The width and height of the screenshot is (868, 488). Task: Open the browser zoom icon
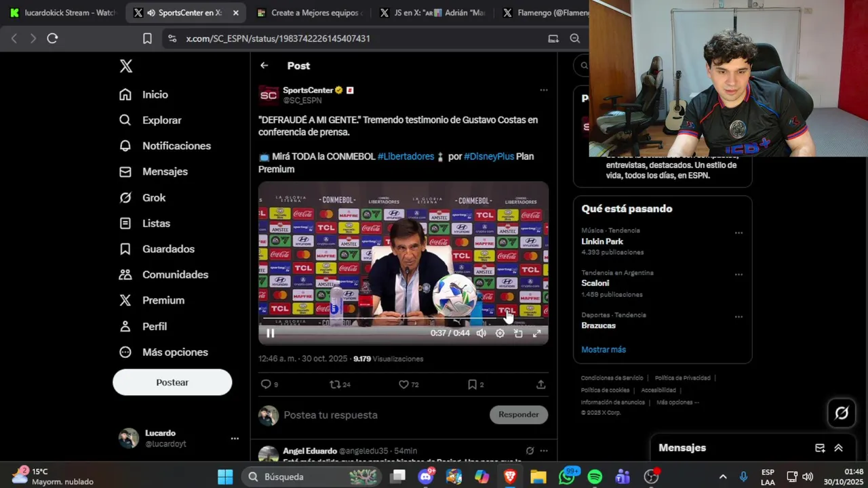point(575,39)
